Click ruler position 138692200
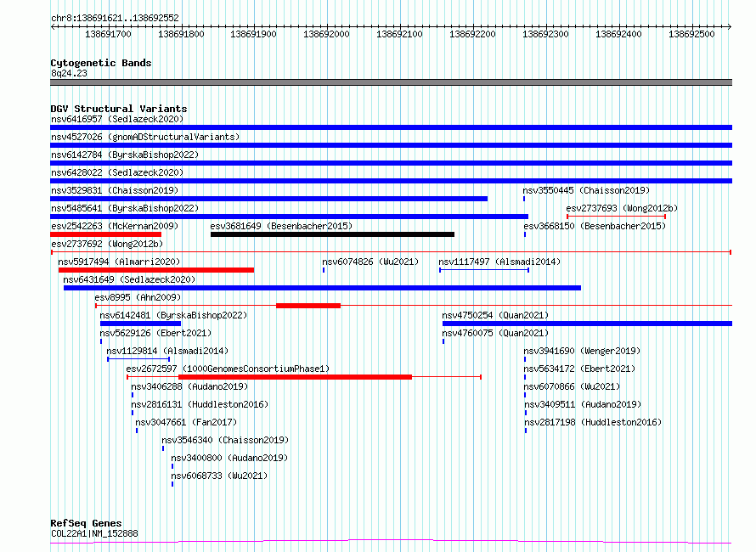 [x=472, y=34]
